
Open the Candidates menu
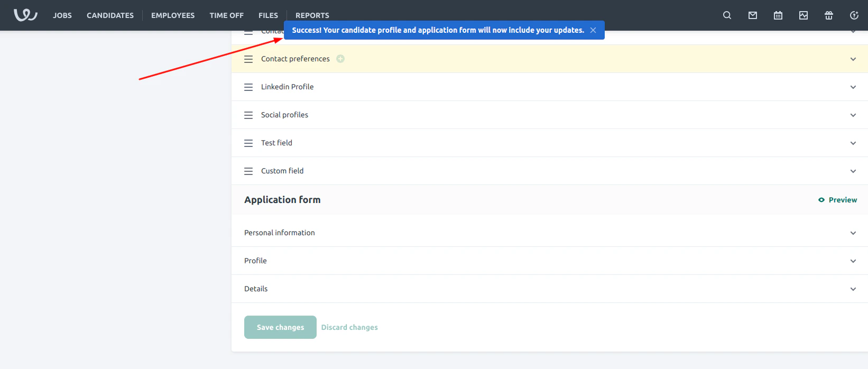[110, 15]
